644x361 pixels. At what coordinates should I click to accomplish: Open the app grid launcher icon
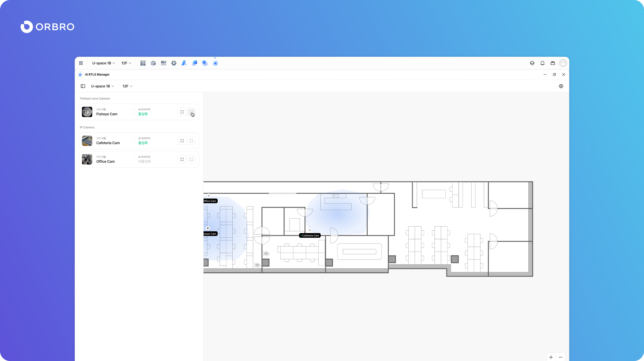(81, 63)
